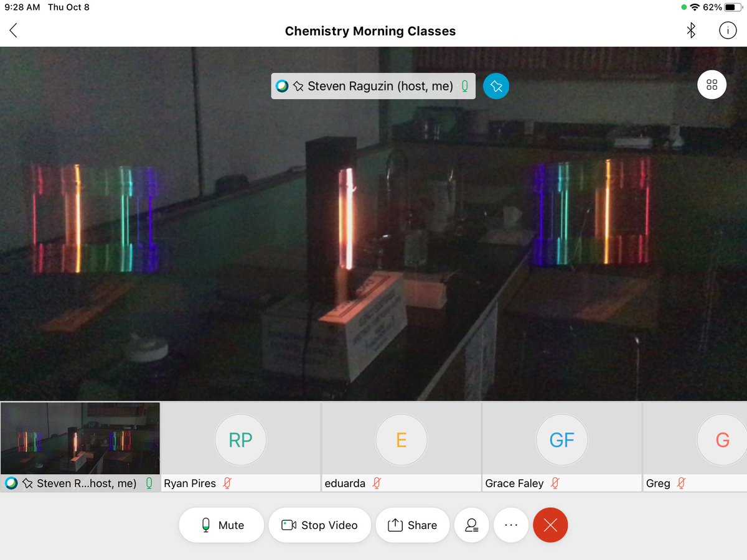Click the Webex logo beside Steven R...host thumbnail
This screenshot has height=560, width=747.
tap(11, 483)
